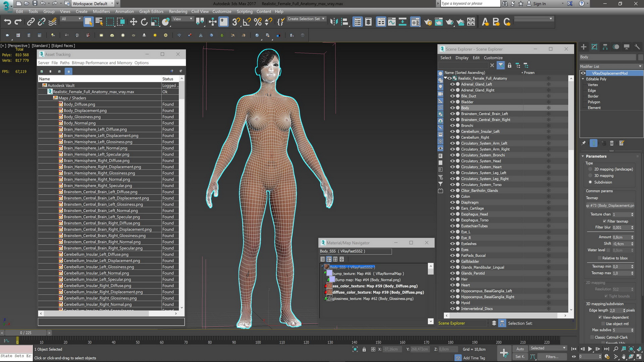
Task: Open the View reference coordinate dropdown
Action: click(182, 19)
